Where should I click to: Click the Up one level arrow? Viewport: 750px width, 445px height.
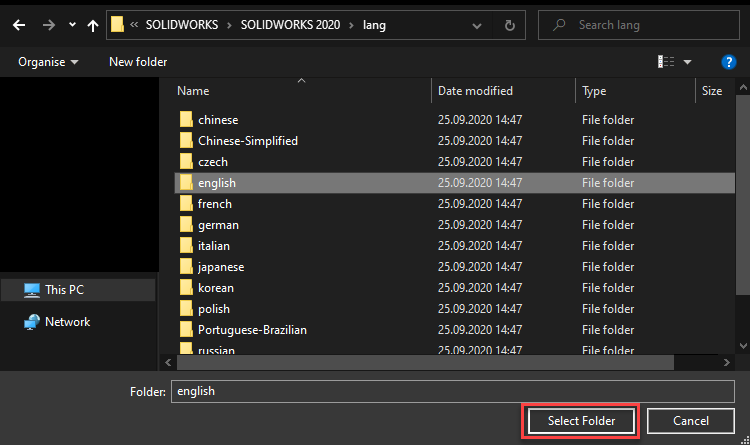coord(92,25)
